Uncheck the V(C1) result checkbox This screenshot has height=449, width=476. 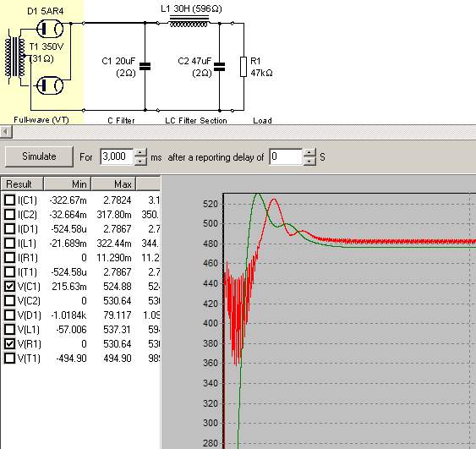9,287
